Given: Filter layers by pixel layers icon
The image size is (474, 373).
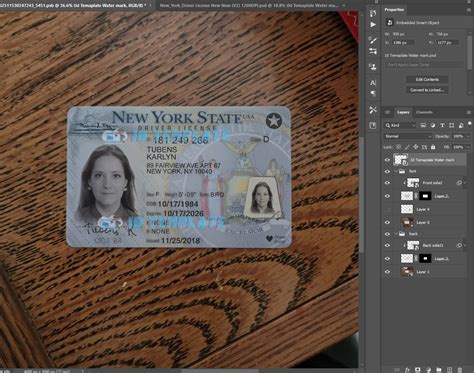Looking at the screenshot, I should tap(423, 125).
